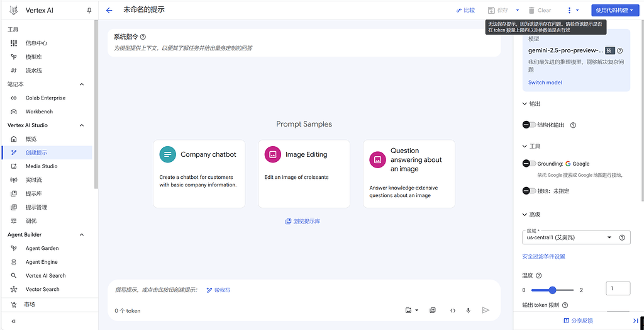Viewport: 644px width, 330px height.
Task: Open the insert media dropdown in prompt bar
Action: [x=412, y=310]
